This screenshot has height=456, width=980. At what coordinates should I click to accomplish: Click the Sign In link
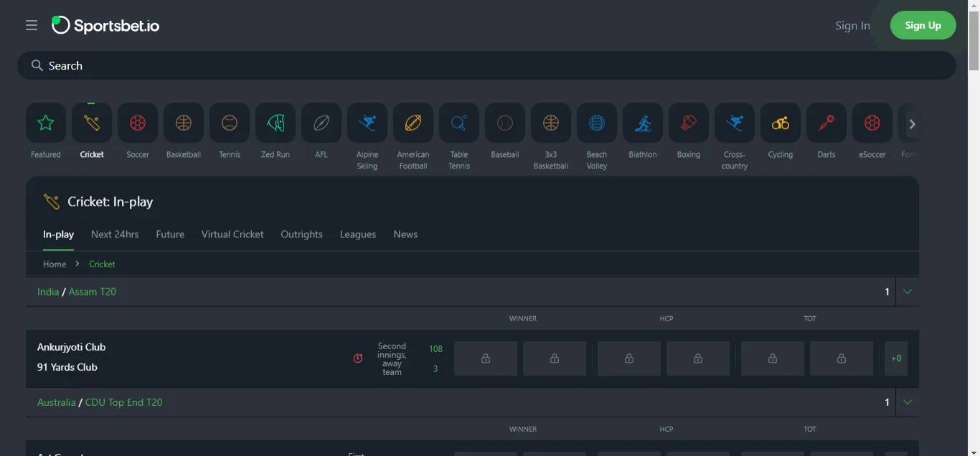[x=852, y=26]
